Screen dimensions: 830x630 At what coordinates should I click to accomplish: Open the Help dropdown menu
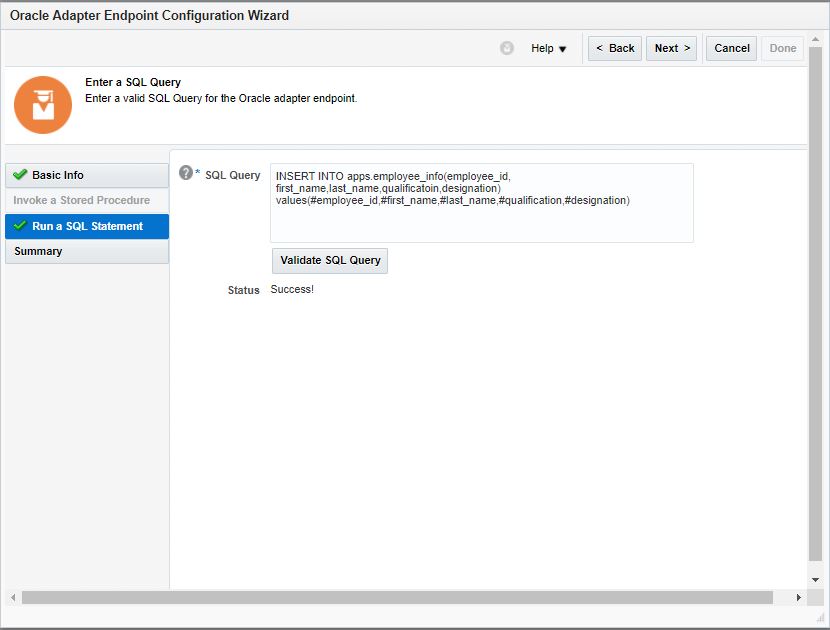[548, 48]
